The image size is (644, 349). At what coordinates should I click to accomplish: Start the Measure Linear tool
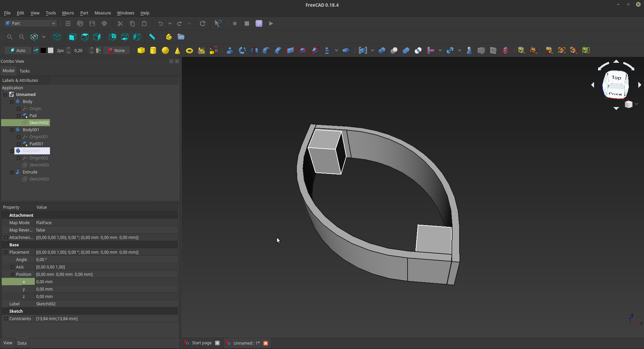(522, 50)
